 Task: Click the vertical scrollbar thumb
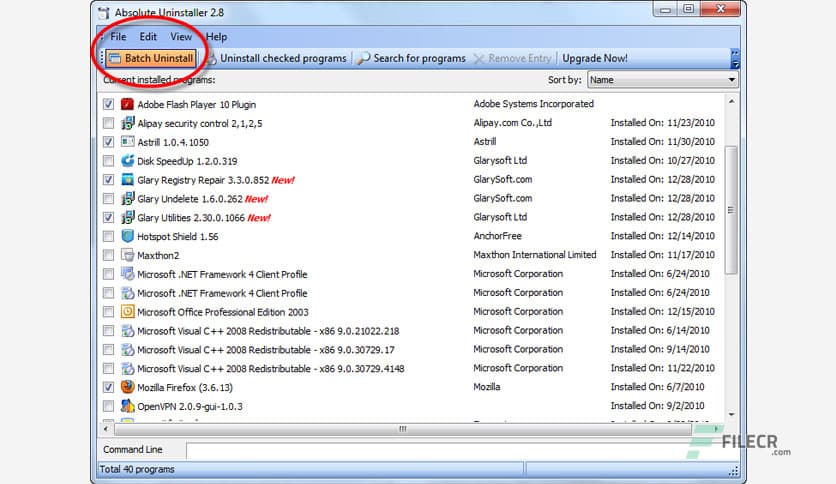(731, 210)
